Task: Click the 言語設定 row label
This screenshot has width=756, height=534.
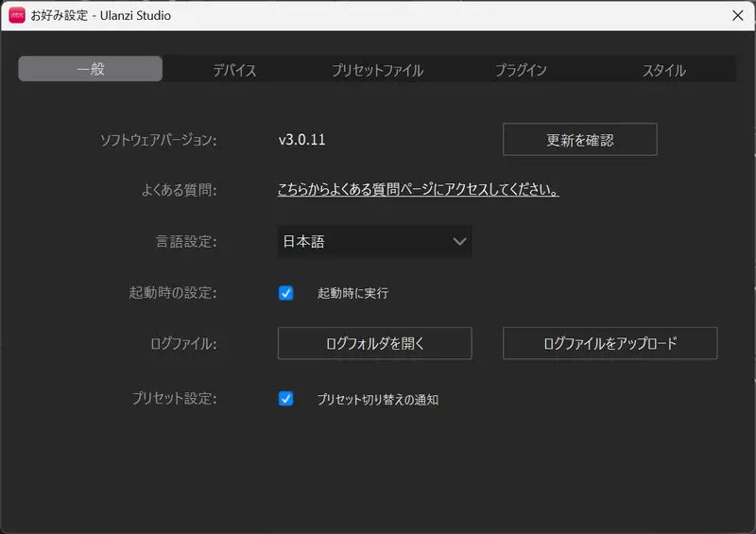Action: (x=186, y=242)
